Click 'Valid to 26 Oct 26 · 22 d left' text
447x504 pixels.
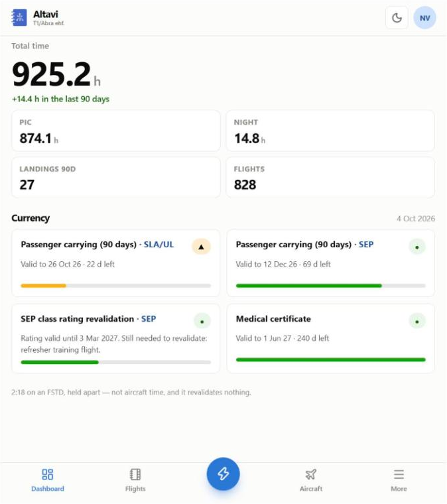(x=68, y=264)
